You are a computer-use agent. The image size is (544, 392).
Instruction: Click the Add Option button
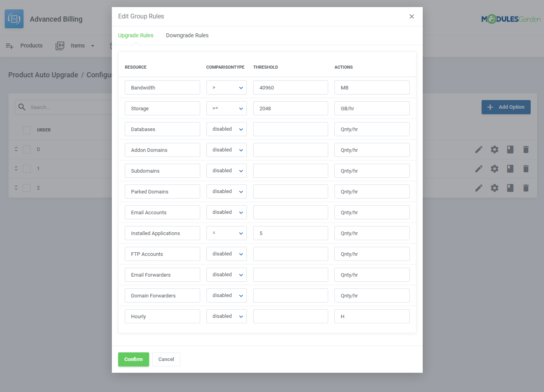click(506, 107)
